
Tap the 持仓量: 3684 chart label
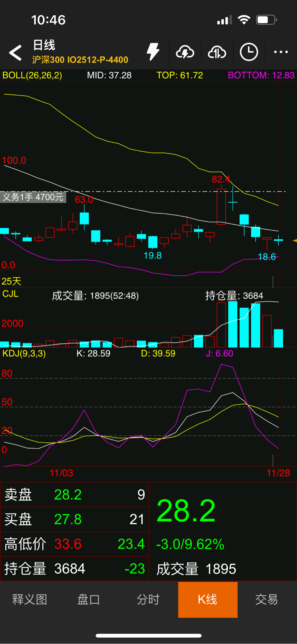234,296
